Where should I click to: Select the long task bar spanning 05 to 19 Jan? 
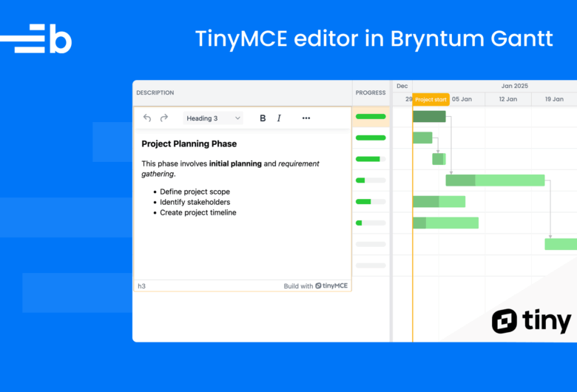pyautogui.click(x=495, y=180)
